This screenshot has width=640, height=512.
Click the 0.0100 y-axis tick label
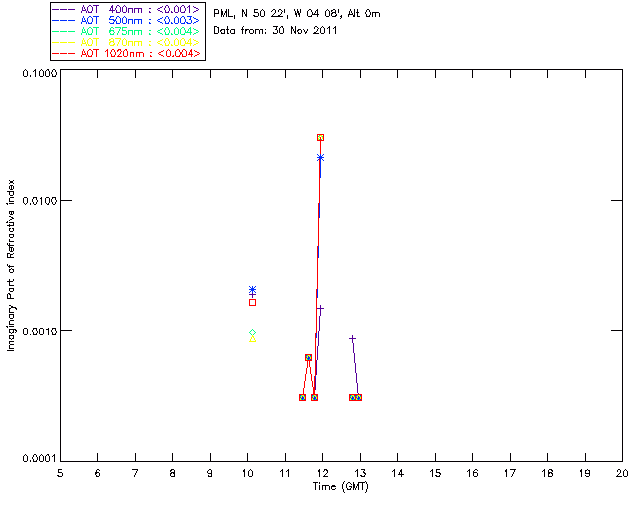[39, 200]
